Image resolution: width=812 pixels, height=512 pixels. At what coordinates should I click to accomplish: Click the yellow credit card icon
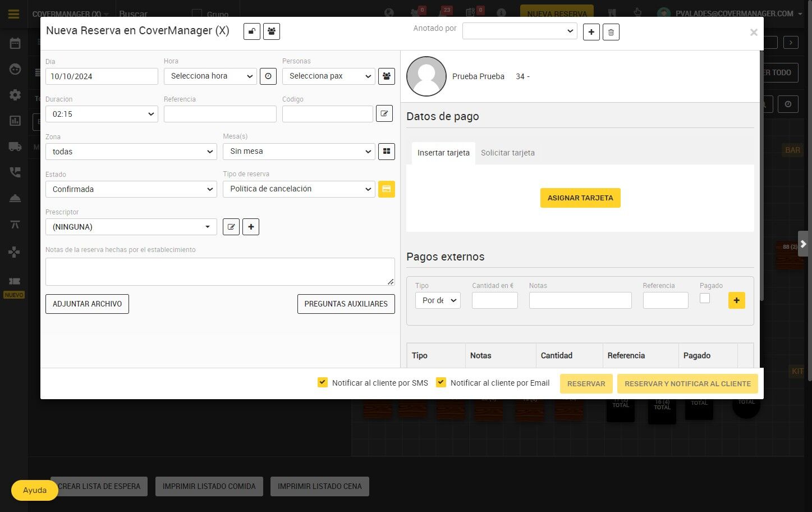(x=387, y=189)
